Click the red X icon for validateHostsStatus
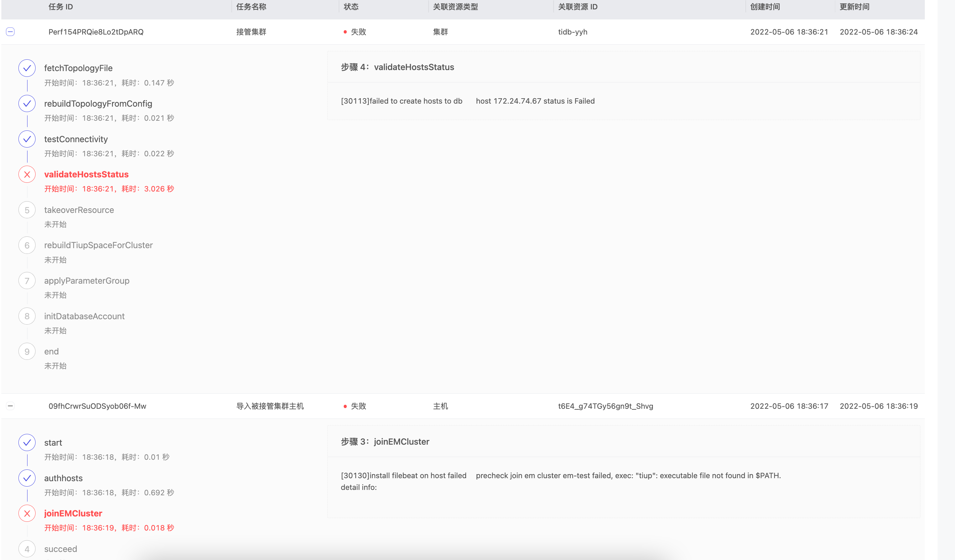The image size is (955, 560). pos(27,174)
